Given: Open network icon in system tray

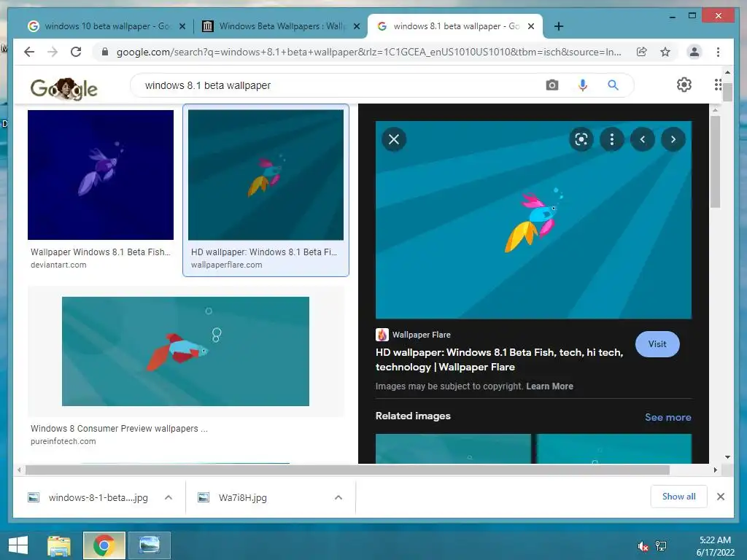Looking at the screenshot, I should [661, 546].
